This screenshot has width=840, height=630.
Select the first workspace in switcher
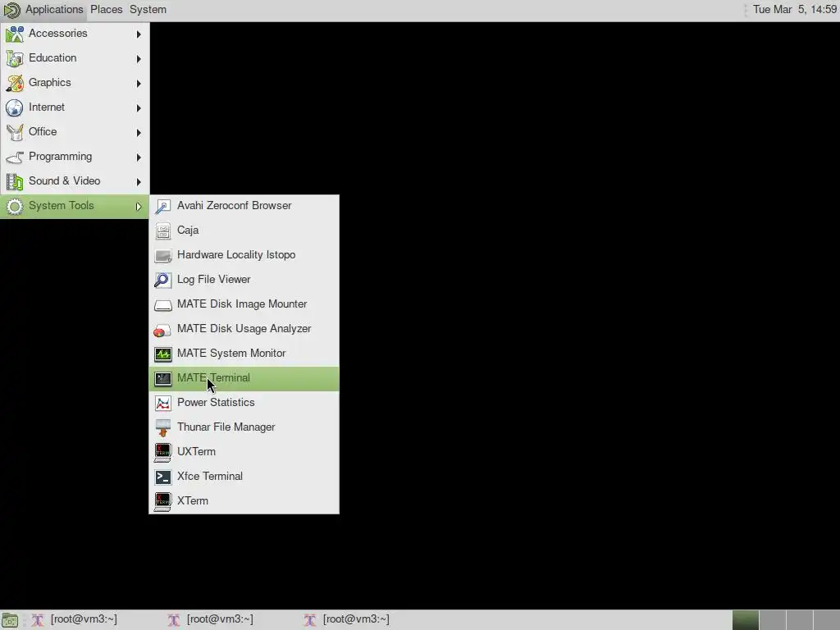tap(745, 620)
